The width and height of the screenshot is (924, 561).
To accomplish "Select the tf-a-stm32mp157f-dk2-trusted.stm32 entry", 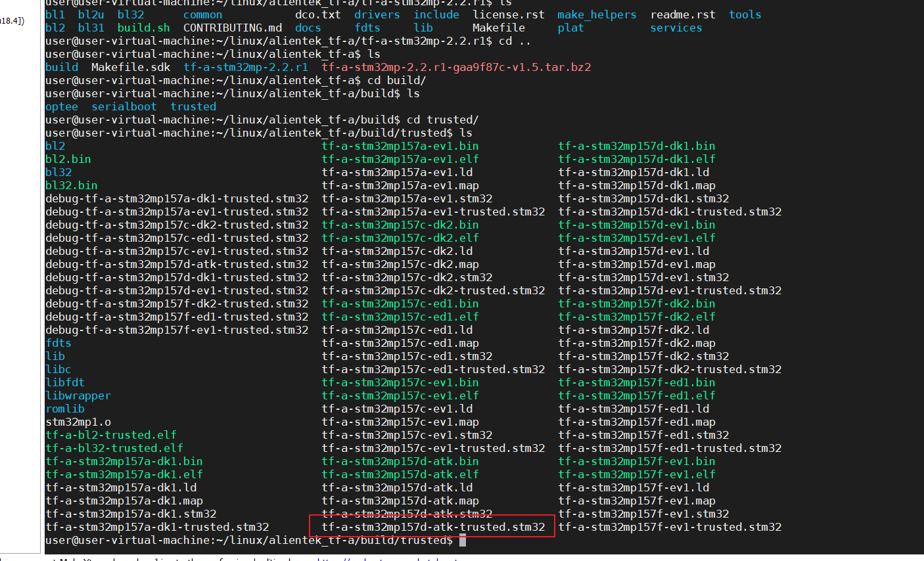I will click(x=670, y=369).
